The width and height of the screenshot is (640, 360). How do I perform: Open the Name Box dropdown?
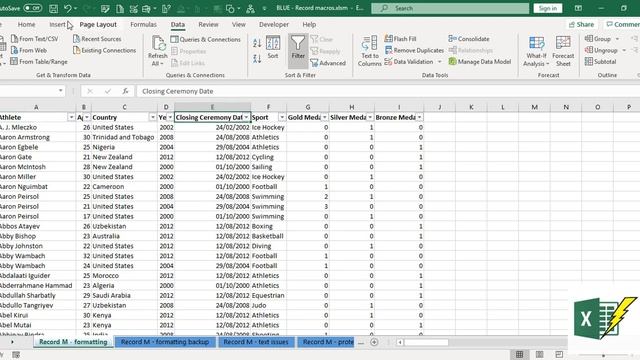(61, 91)
